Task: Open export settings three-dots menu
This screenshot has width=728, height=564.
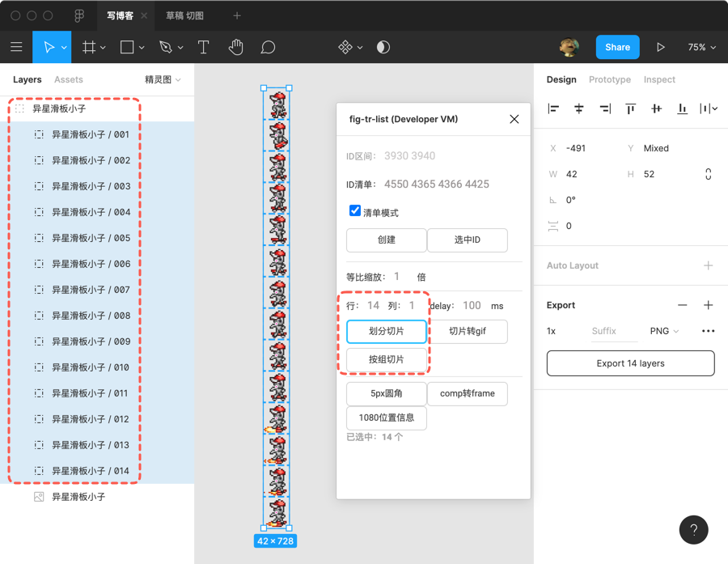Action: coord(708,331)
